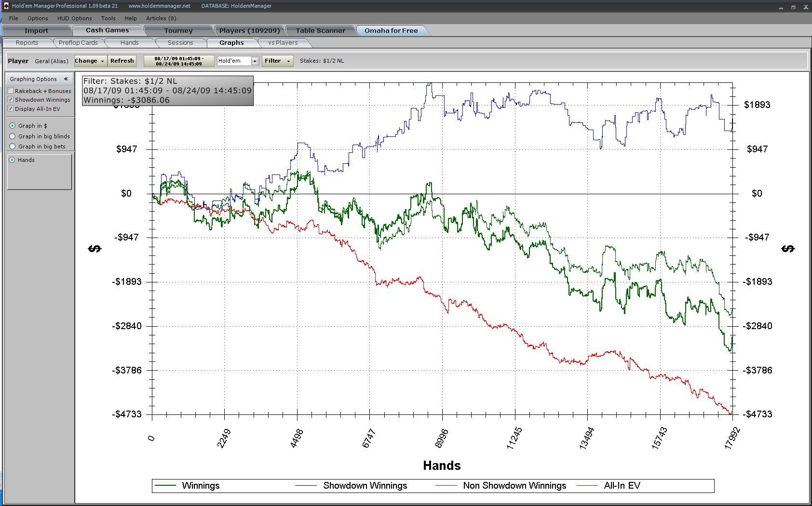Screen dimensions: 812x506
Task: Click the Refresh button
Action: point(122,61)
